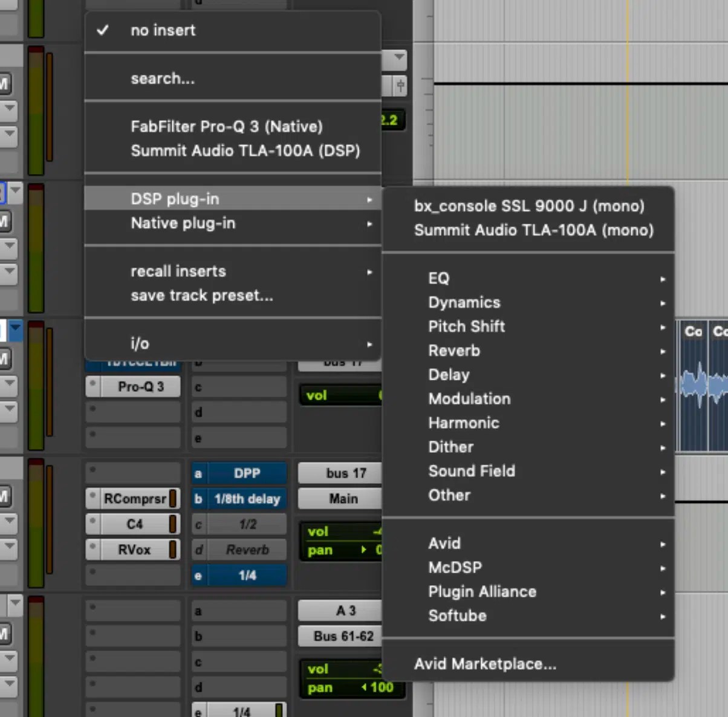Open the RVox insert plug-in
The height and width of the screenshot is (717, 728).
(x=135, y=550)
